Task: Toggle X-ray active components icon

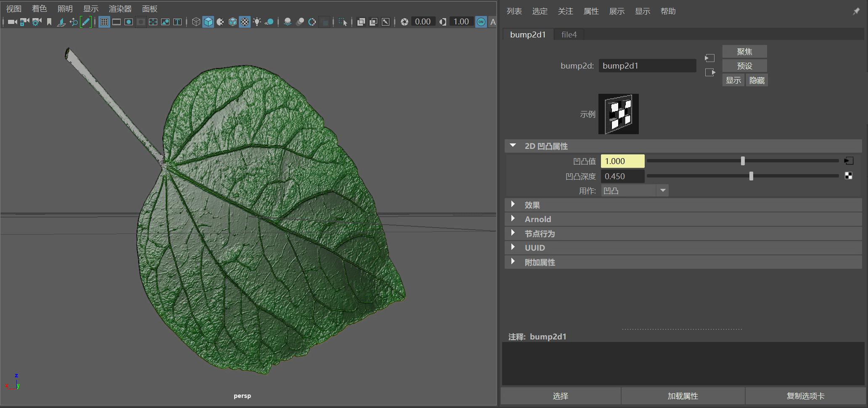Action: click(x=373, y=22)
